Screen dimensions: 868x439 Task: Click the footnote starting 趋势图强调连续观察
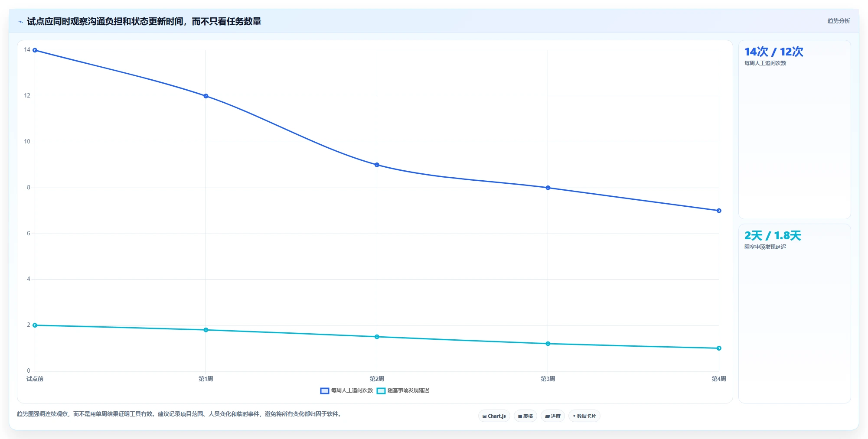click(x=179, y=414)
